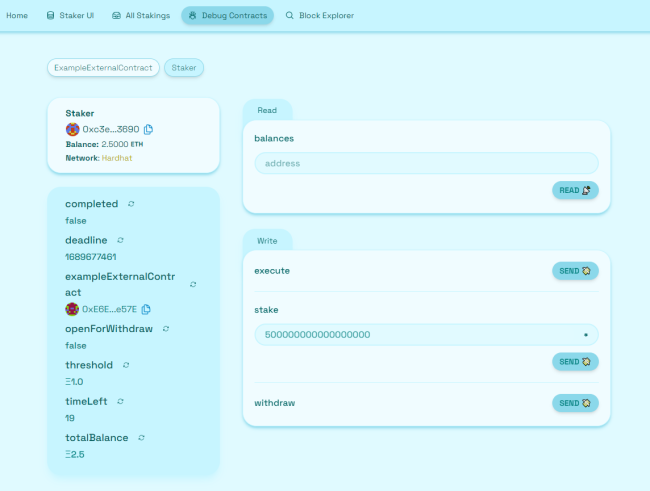Refresh the totalBalance value

(141, 438)
